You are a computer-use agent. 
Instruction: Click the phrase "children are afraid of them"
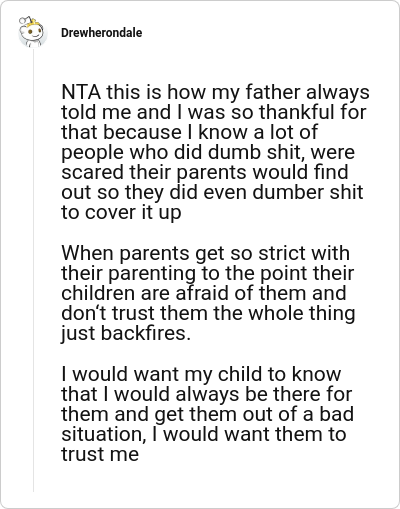click(184, 293)
